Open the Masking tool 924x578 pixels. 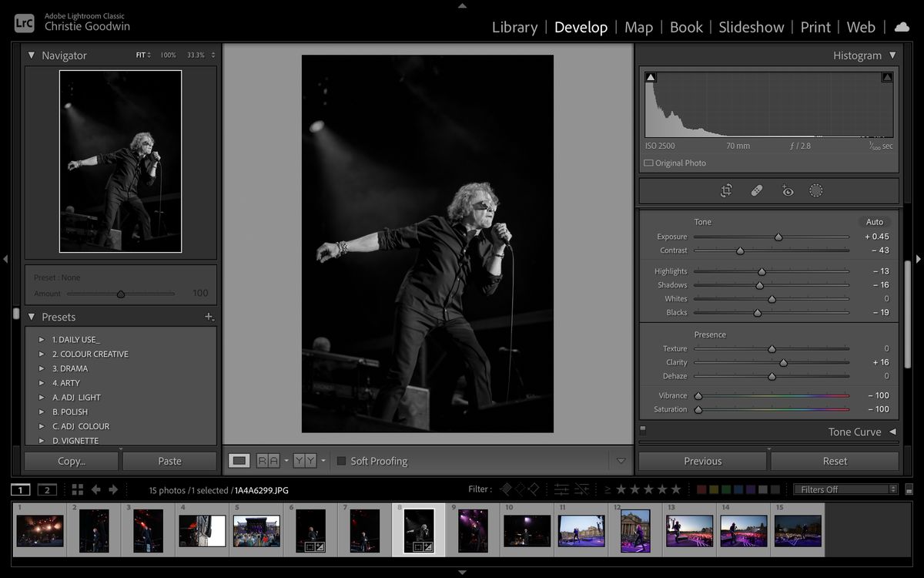tap(815, 190)
